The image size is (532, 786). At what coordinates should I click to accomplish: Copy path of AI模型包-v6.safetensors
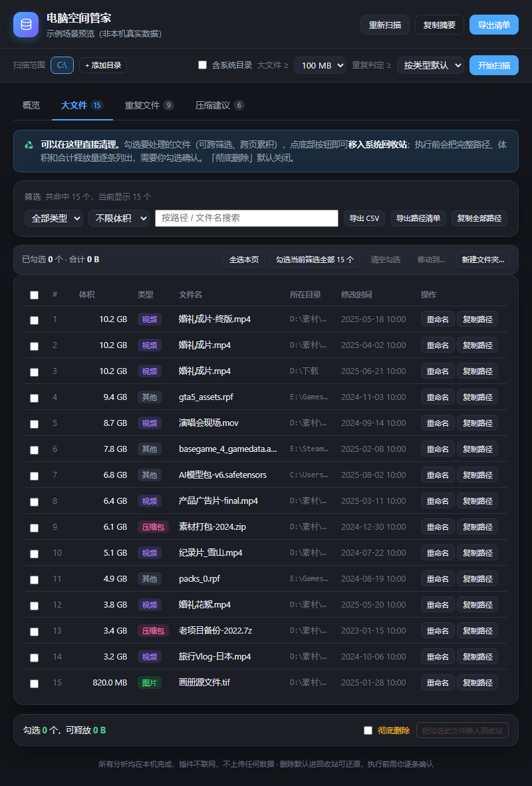pos(477,475)
